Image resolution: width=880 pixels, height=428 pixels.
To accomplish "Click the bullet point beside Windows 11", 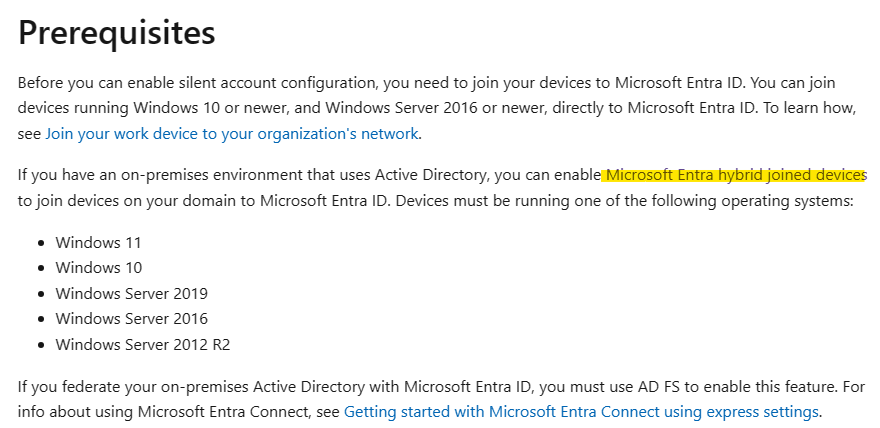I will click(41, 243).
